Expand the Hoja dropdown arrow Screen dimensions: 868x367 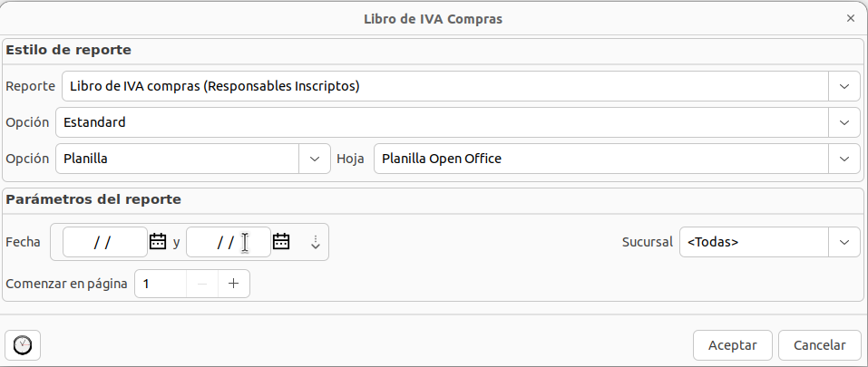click(844, 158)
